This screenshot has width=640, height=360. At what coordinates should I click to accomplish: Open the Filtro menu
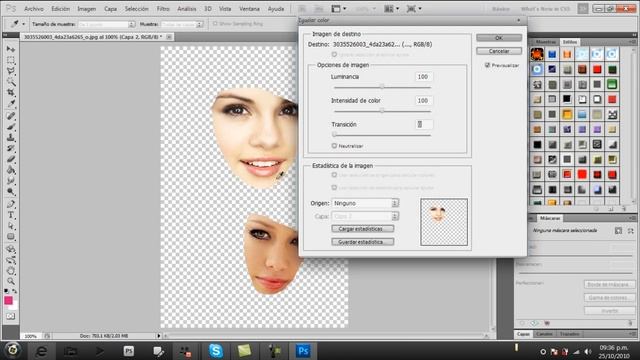pyautogui.click(x=163, y=9)
